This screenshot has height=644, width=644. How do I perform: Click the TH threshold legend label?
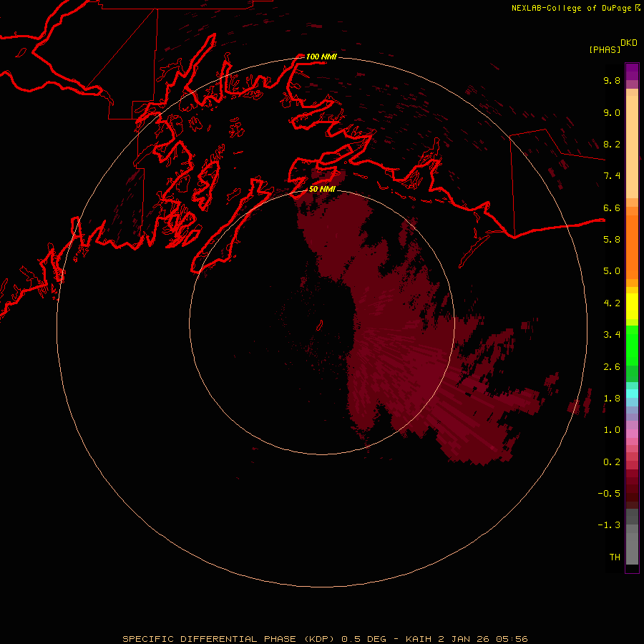615,557
